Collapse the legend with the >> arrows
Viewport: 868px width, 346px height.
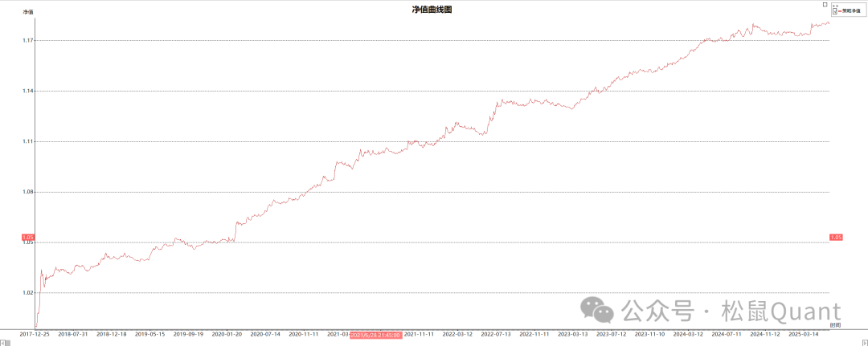[x=834, y=7]
